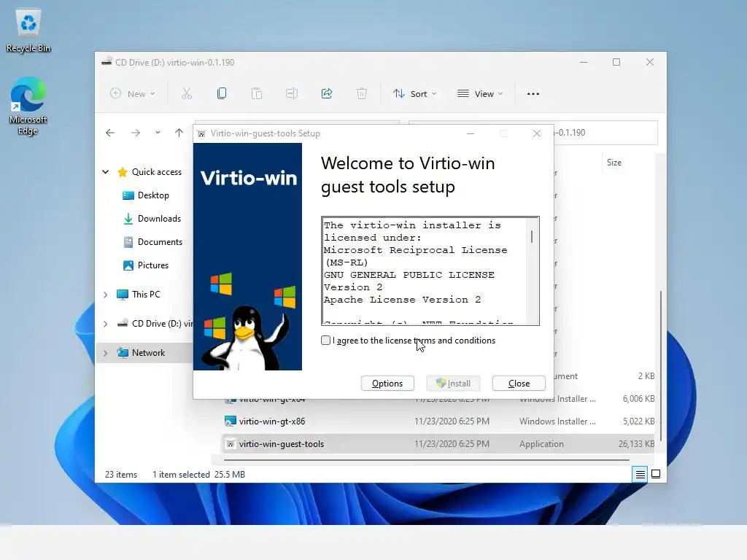Click the Copy icon in Explorer toolbar
Image resolution: width=747 pixels, height=560 pixels.
pos(222,94)
